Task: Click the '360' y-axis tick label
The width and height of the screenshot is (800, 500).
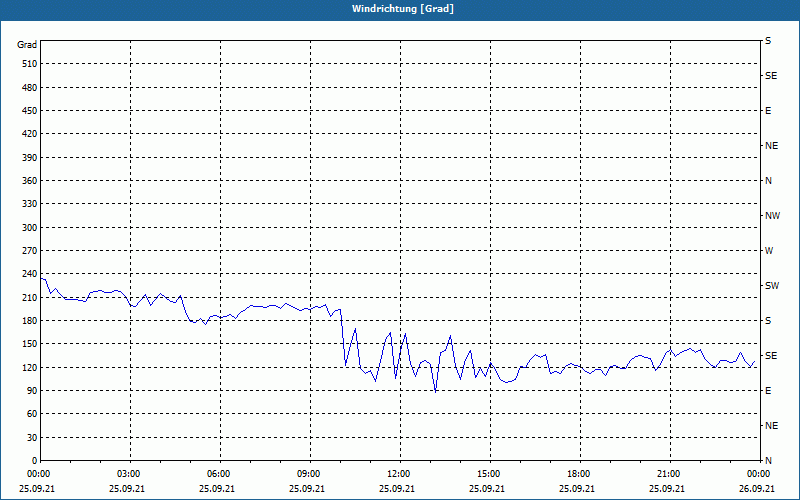Action: (30, 181)
